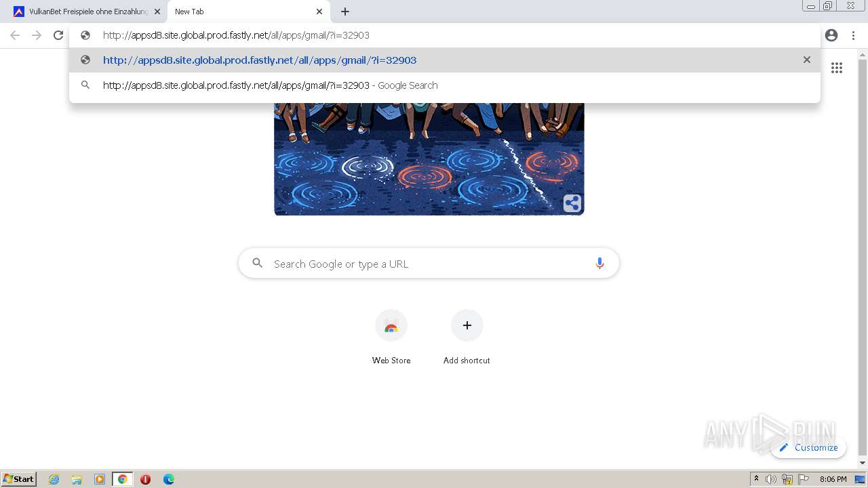
Task: Open the media player taskbar icon
Action: [x=100, y=479]
